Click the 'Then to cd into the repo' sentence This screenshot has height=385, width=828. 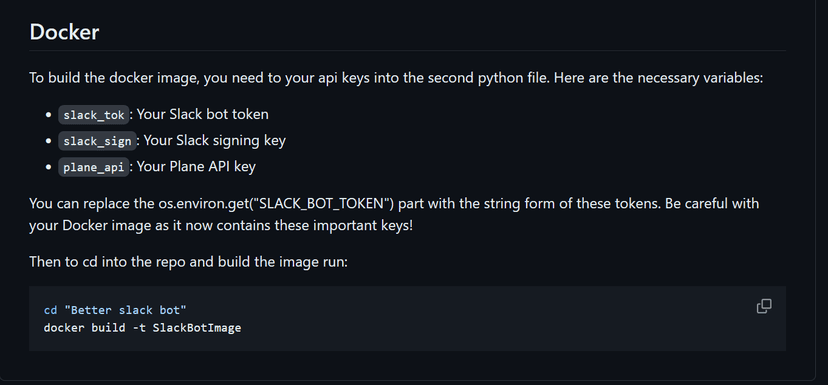click(189, 261)
